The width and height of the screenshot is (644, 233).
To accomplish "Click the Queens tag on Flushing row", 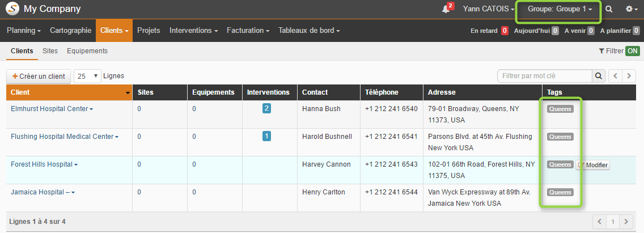I will pos(560,137).
